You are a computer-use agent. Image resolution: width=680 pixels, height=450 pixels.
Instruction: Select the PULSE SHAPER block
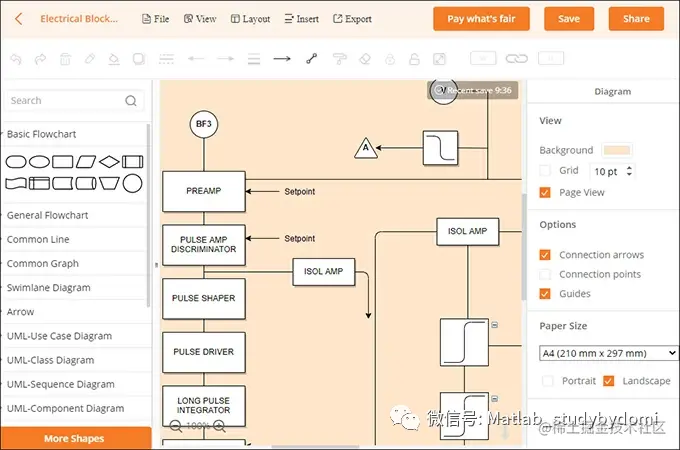204,299
